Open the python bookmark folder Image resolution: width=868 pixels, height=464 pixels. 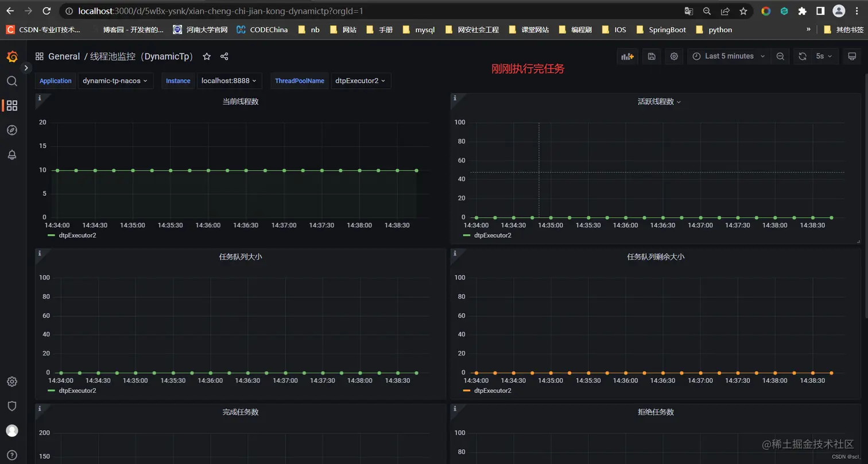[x=714, y=30]
